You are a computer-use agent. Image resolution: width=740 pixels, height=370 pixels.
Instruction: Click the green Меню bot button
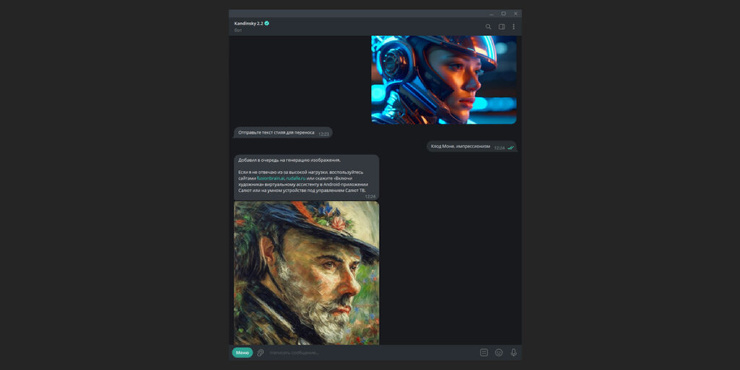click(x=242, y=353)
